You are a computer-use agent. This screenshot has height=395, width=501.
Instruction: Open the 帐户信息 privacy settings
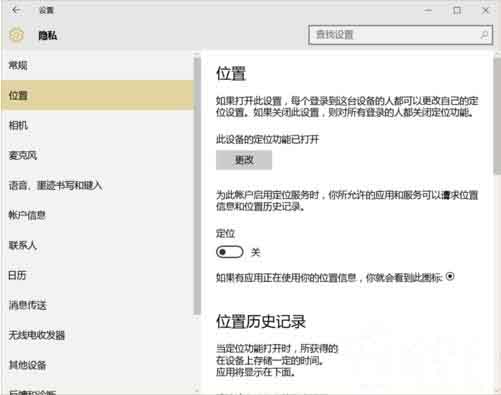tap(97, 215)
